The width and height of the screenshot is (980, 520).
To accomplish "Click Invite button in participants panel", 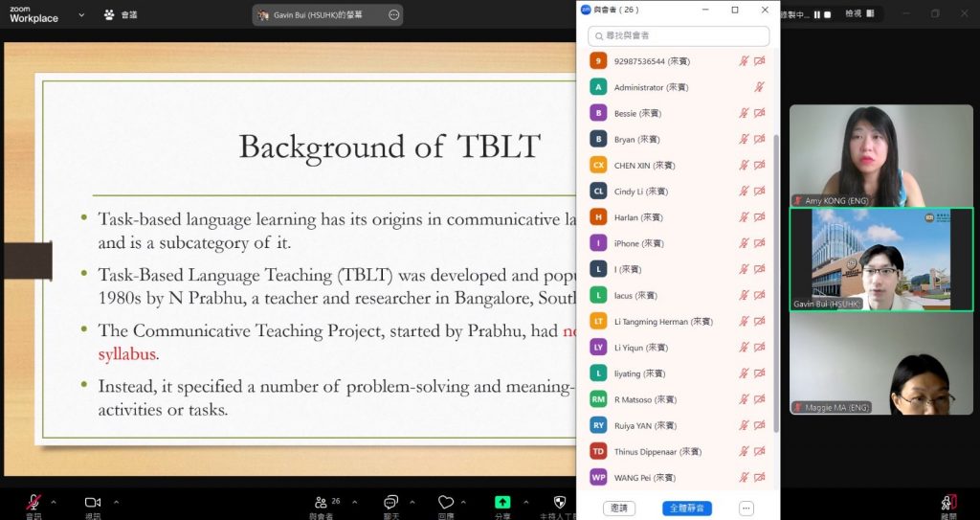I will tap(619, 509).
